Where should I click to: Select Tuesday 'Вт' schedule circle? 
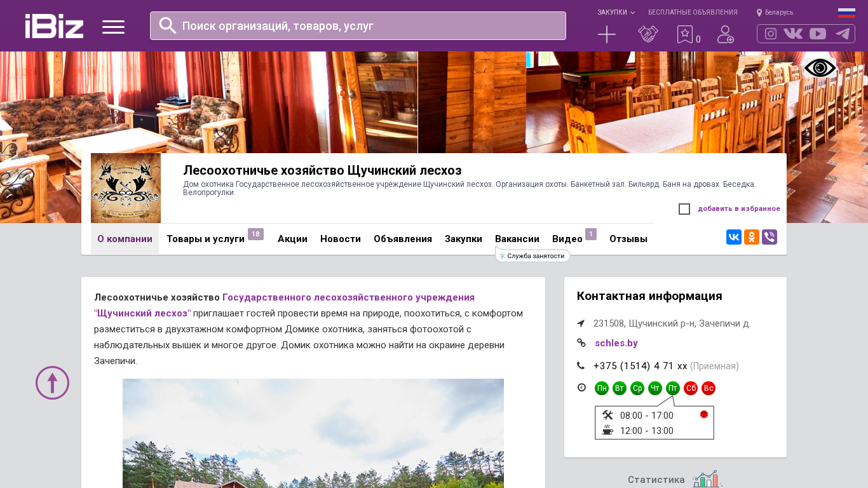click(x=620, y=388)
